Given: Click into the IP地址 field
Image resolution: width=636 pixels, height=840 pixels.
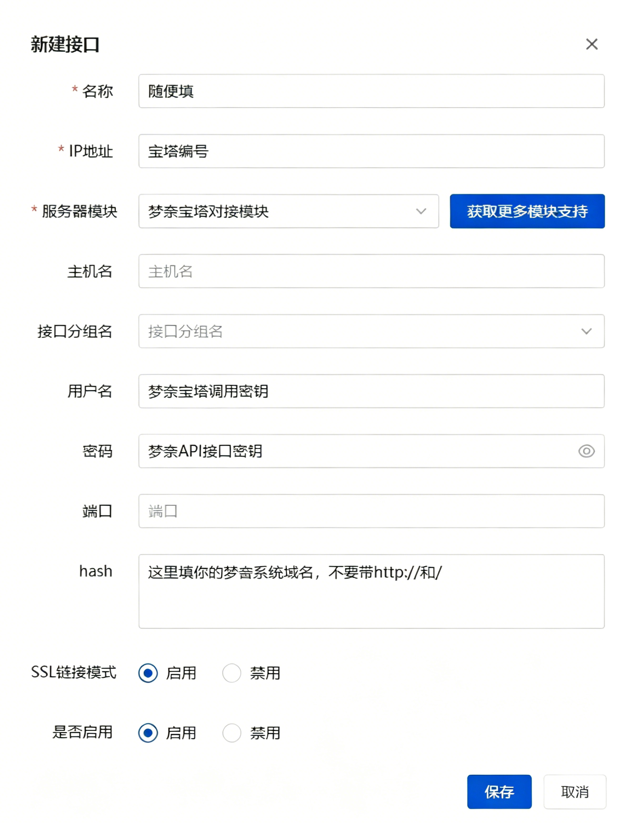Looking at the screenshot, I should click(371, 151).
